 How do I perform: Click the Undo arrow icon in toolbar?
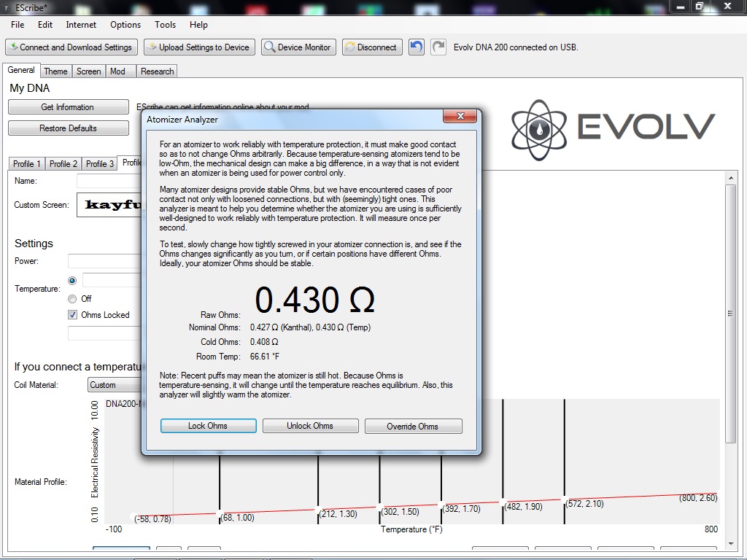coord(416,47)
